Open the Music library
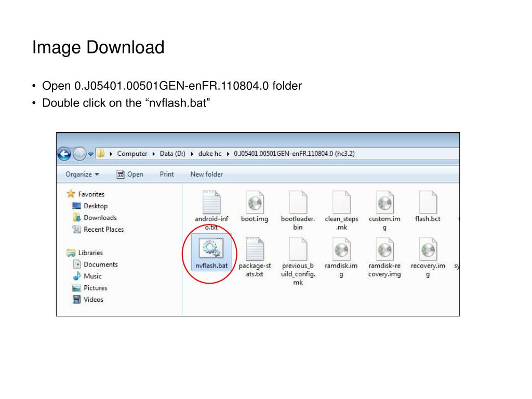This screenshot has height=399, width=532. pos(92,276)
